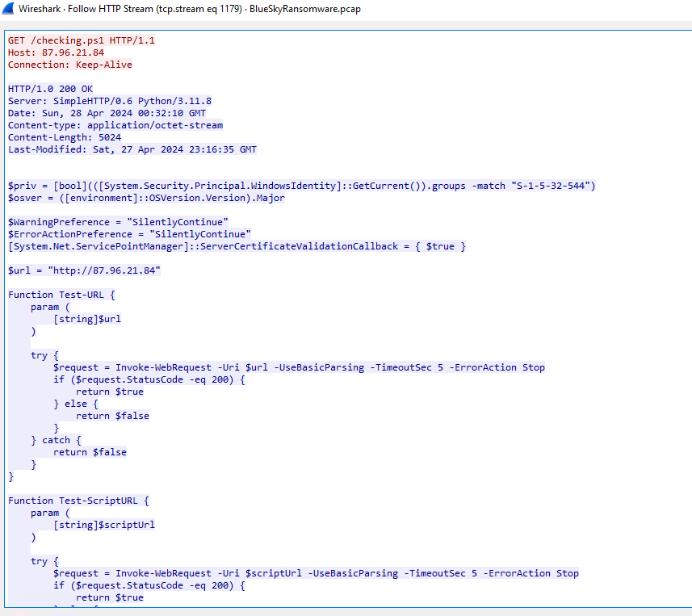The width and height of the screenshot is (692, 616).
Task: Click the 'Content-Length: 5024' header
Action: tap(65, 137)
